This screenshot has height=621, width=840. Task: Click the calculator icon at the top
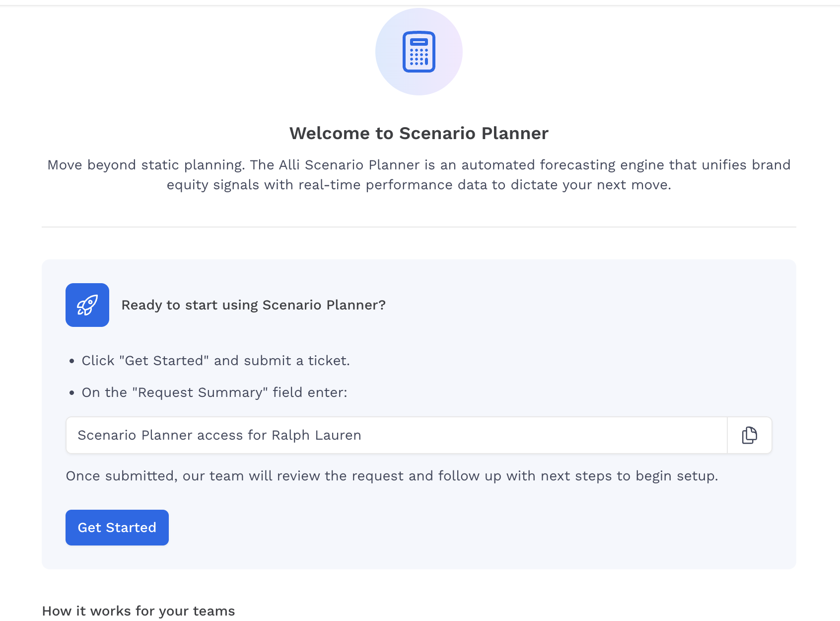pyautogui.click(x=419, y=52)
